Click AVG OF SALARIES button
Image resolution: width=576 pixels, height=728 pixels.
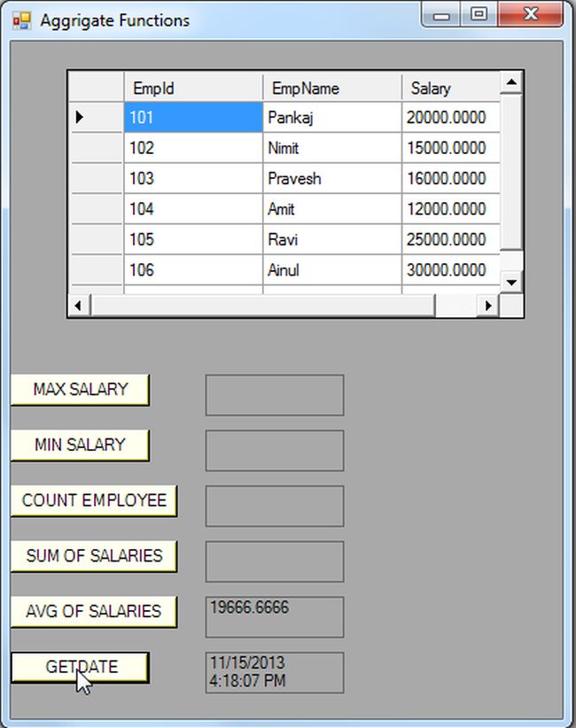pos(94,611)
